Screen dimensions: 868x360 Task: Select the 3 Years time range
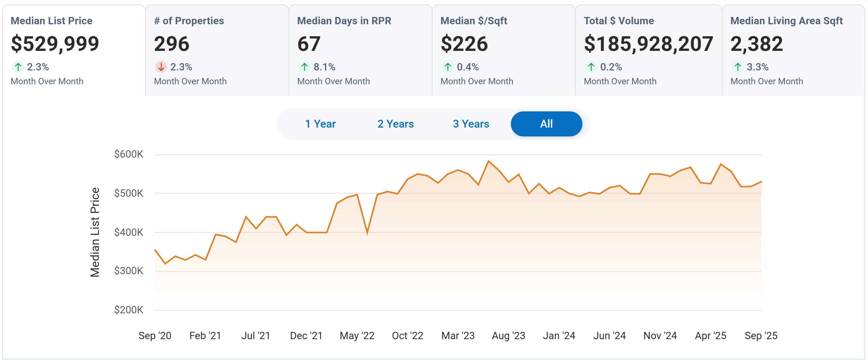click(x=471, y=124)
